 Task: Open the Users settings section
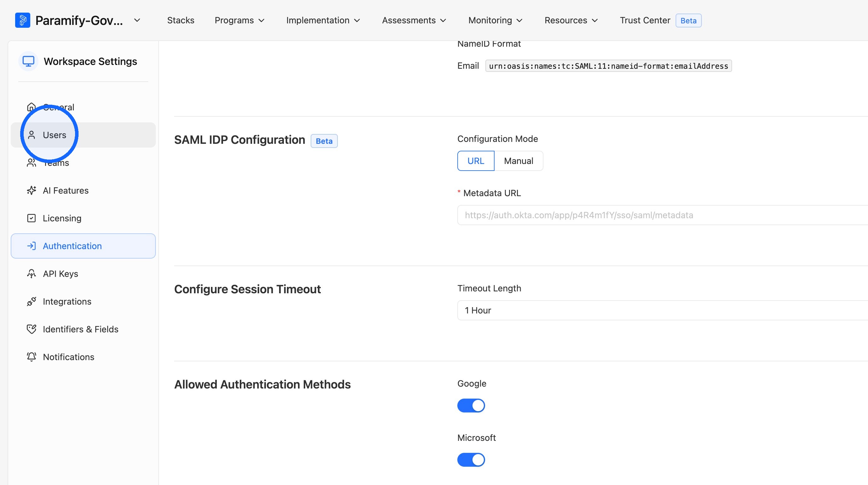83,135
